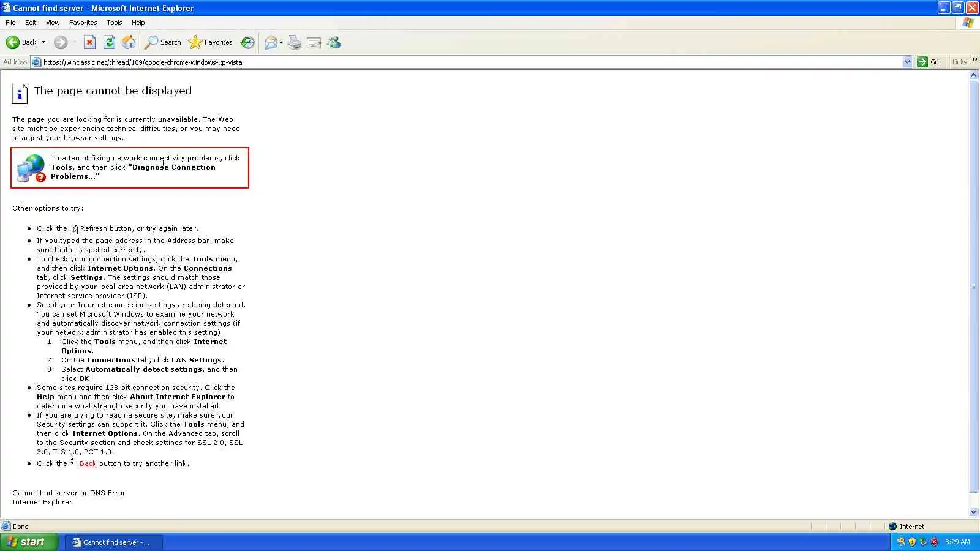The image size is (980, 551).
Task: Click the 'Internet Explorer' footer text
Action: 42,502
